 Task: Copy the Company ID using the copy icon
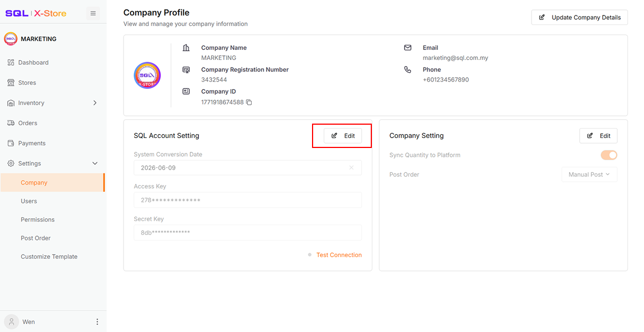(249, 103)
